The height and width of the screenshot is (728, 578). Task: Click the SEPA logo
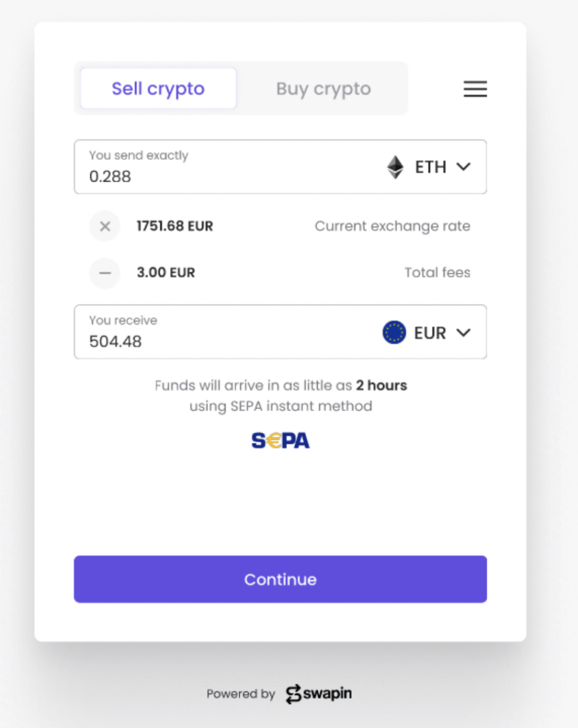[x=280, y=441]
